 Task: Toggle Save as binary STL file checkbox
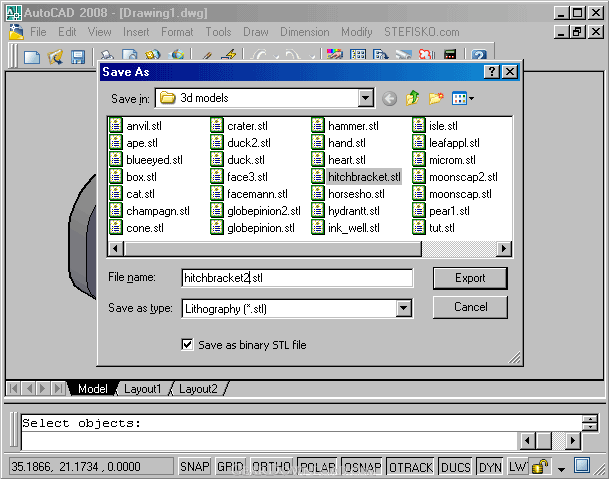187,345
